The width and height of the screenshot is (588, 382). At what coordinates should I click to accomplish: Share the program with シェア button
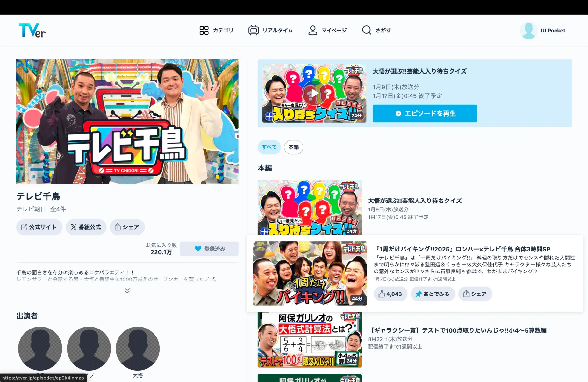click(127, 227)
